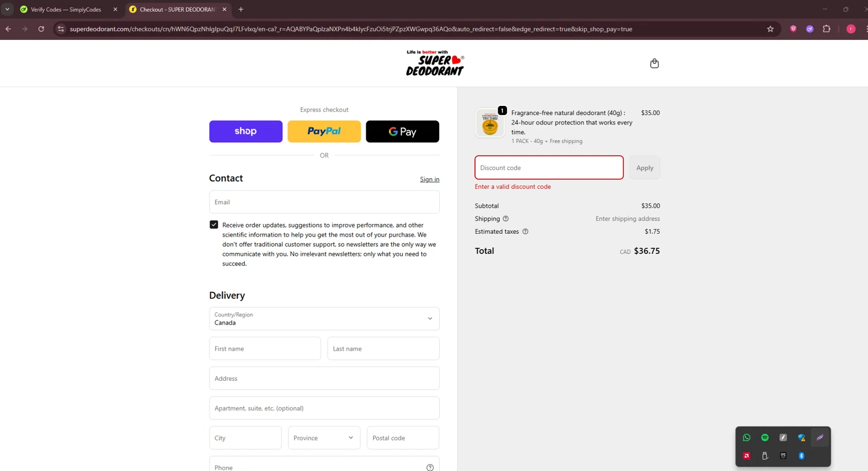The height and width of the screenshot is (471, 868).
Task: Open the browser profile avatar
Action: tap(851, 29)
